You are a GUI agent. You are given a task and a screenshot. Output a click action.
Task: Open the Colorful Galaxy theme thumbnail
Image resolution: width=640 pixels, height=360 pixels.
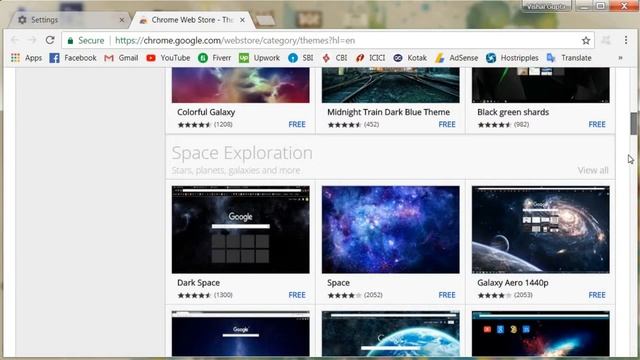pyautogui.click(x=240, y=85)
